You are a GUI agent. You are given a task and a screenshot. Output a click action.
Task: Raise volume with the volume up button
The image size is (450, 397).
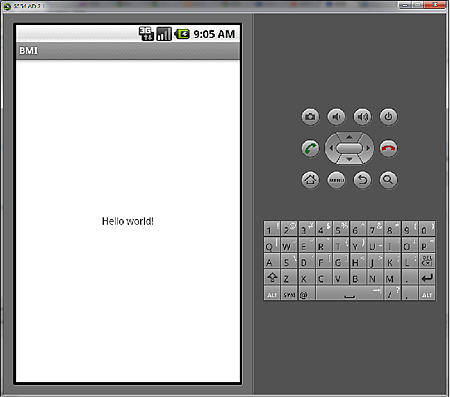point(362,117)
